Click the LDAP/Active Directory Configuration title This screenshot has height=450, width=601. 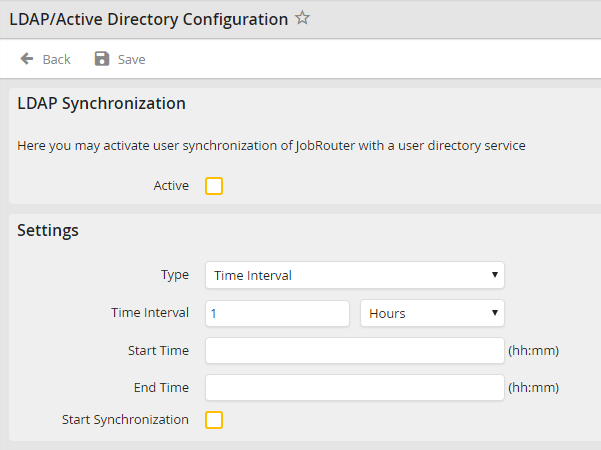coord(149,19)
